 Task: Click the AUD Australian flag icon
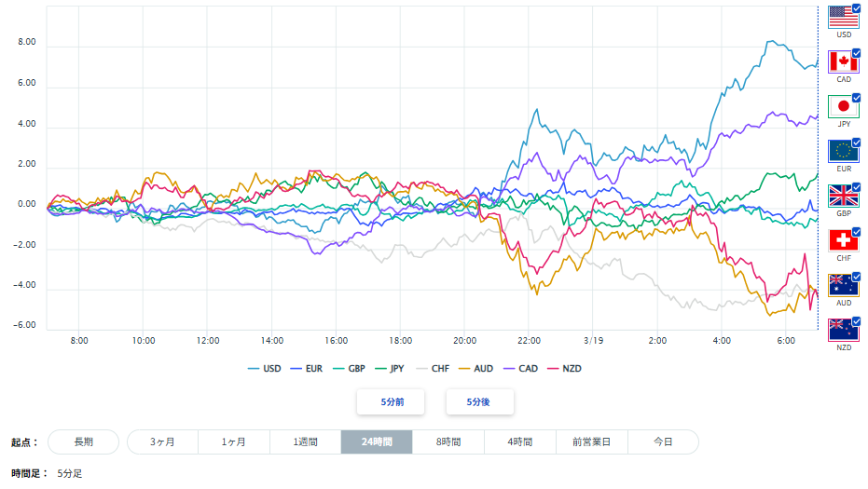tap(843, 285)
